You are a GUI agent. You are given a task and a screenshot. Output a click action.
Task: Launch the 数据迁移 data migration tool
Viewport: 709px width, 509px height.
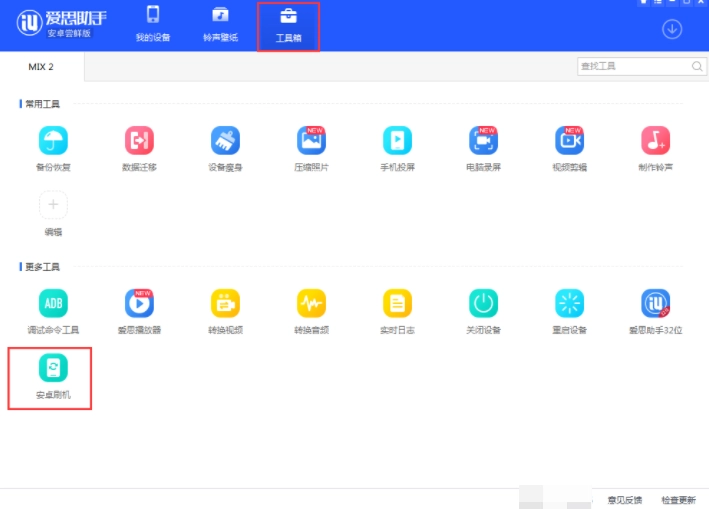point(139,141)
